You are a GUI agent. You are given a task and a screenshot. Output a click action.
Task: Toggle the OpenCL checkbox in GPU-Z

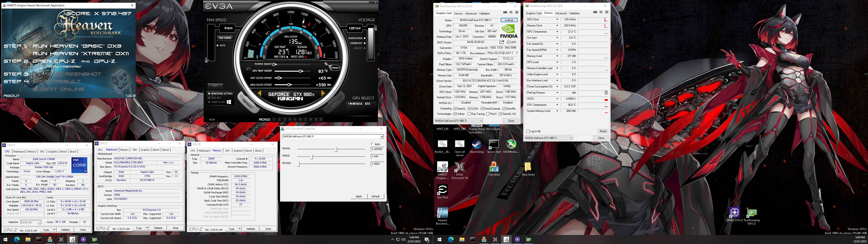pyautogui.click(x=455, y=108)
